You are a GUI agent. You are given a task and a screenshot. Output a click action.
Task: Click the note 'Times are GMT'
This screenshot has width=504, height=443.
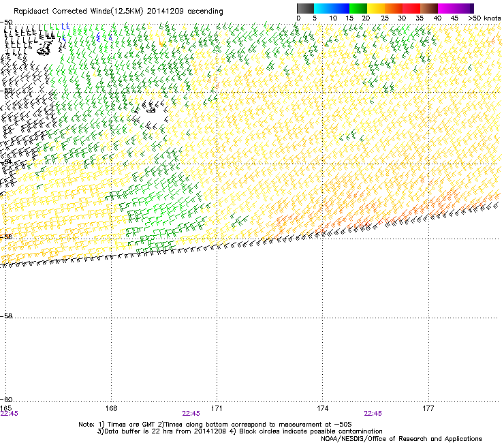click(129, 425)
